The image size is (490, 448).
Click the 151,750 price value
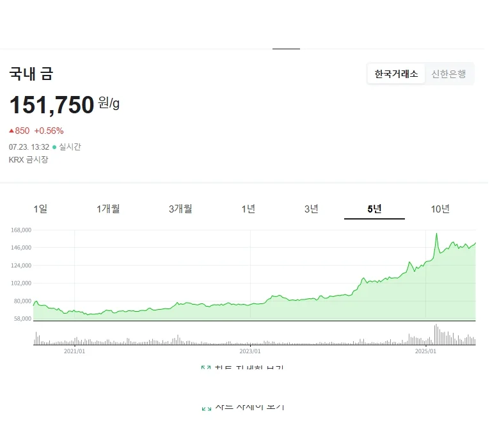coord(52,105)
